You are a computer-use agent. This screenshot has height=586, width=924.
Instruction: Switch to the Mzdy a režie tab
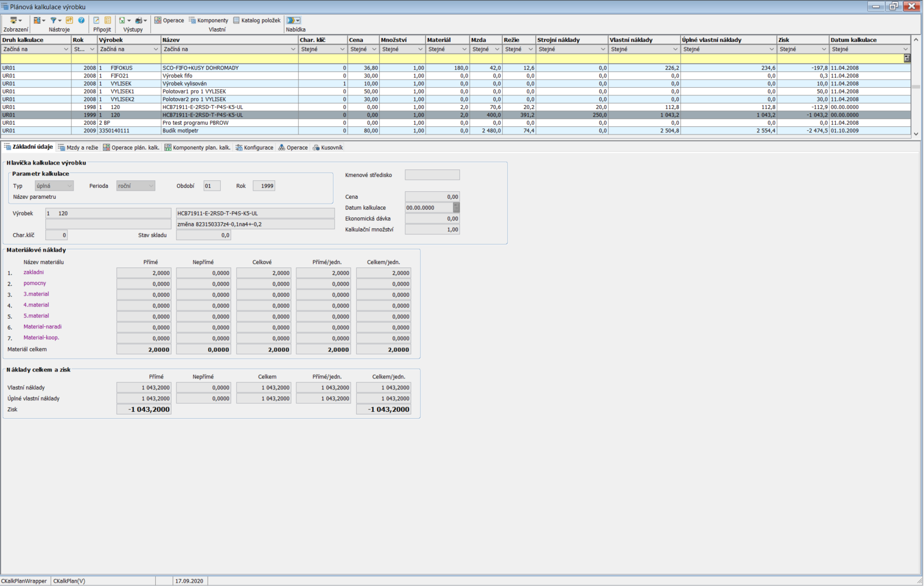click(78, 148)
